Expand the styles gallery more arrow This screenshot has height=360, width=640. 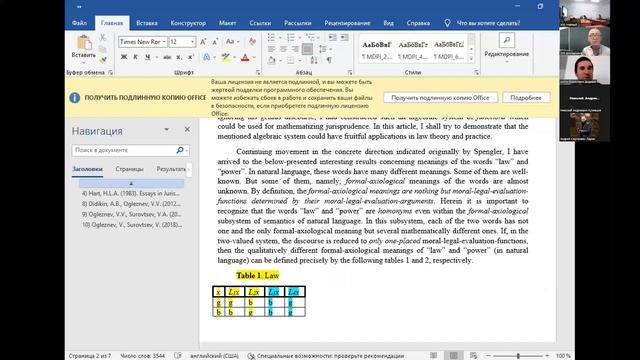coord(471,58)
